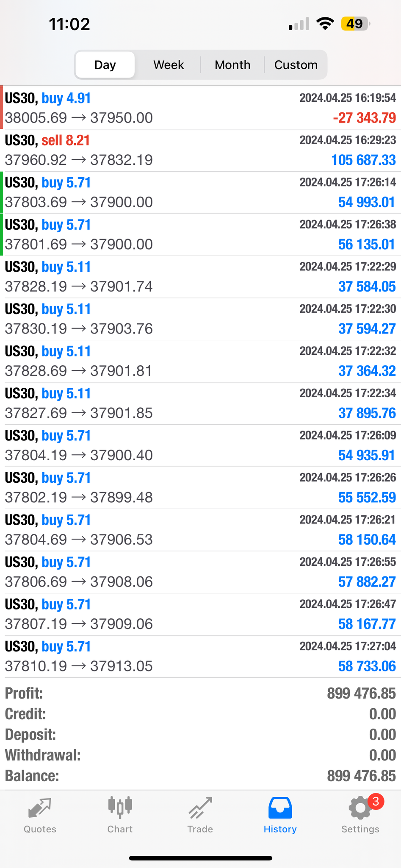Select the Day period segment
The image size is (401, 868).
click(x=105, y=65)
